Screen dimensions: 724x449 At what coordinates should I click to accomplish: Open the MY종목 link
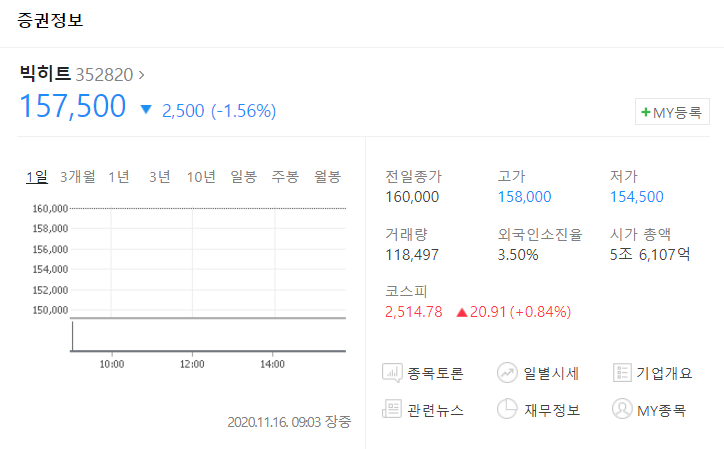[x=661, y=410]
